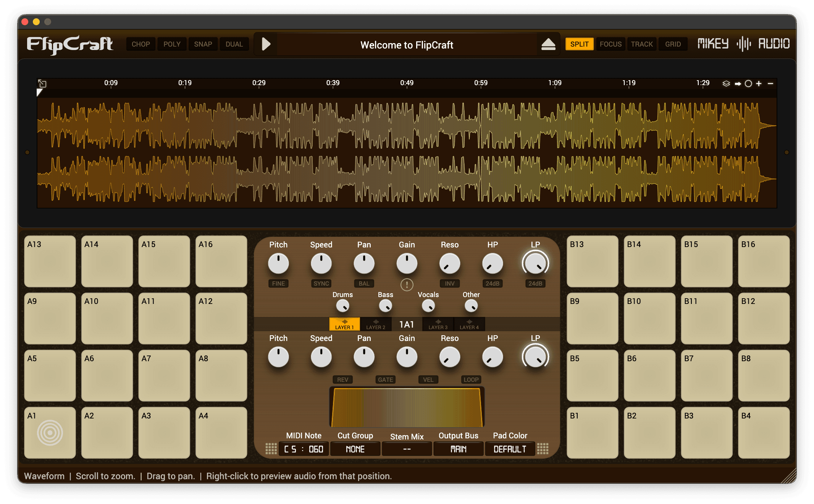The height and width of the screenshot is (504, 814).
Task: Click the gain warning exclamation icon
Action: click(407, 284)
